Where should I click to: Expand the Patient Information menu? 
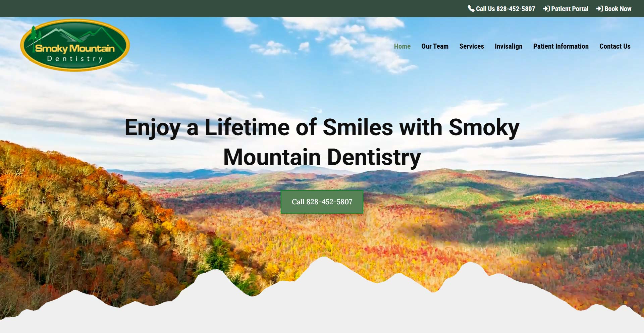coord(561,46)
